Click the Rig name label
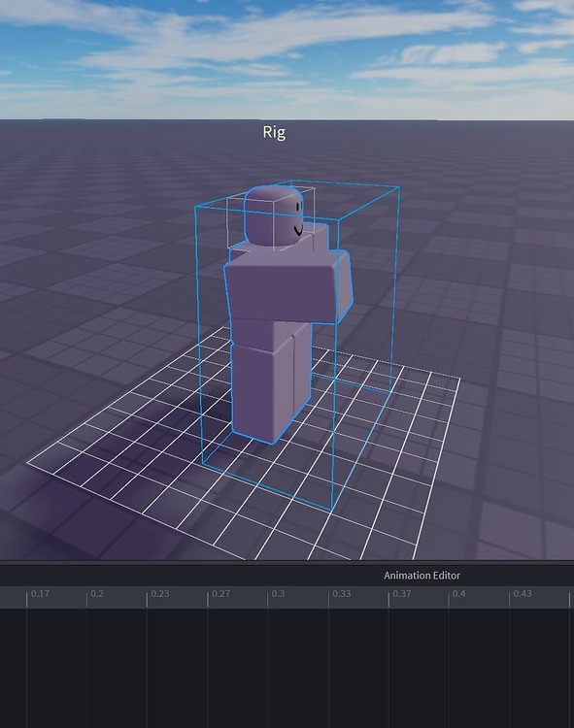The image size is (574, 728). [x=274, y=132]
